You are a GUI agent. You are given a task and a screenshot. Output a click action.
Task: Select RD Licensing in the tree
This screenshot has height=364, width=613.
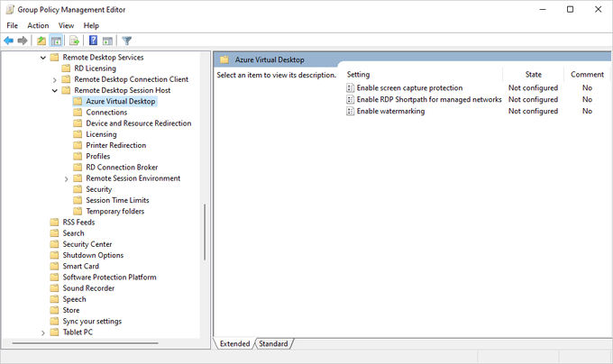tap(95, 68)
